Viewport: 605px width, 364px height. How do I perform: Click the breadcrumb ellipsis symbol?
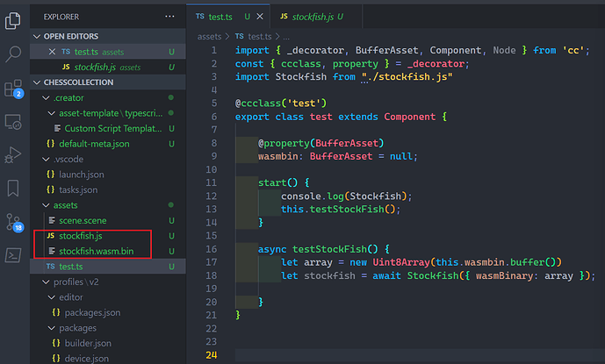tap(286, 37)
